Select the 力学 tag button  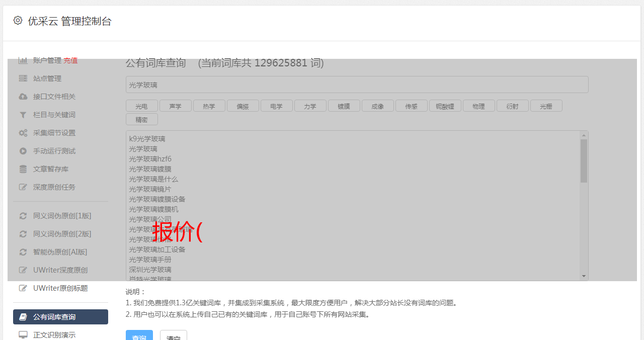310,106
